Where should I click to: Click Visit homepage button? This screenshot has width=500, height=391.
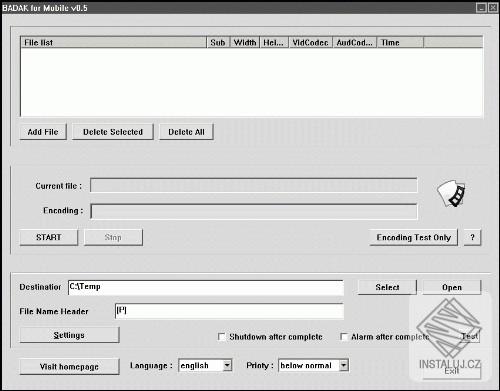tap(69, 367)
